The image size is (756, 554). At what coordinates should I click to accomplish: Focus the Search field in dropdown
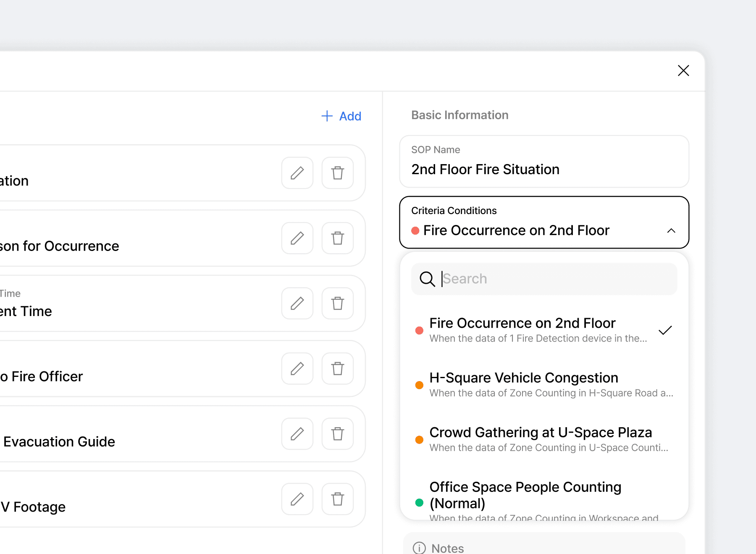coord(554,279)
